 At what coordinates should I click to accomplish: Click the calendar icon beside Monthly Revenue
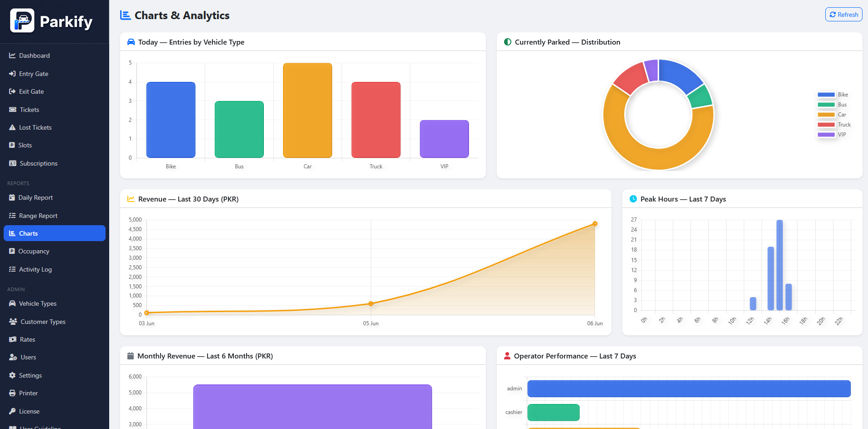point(131,356)
